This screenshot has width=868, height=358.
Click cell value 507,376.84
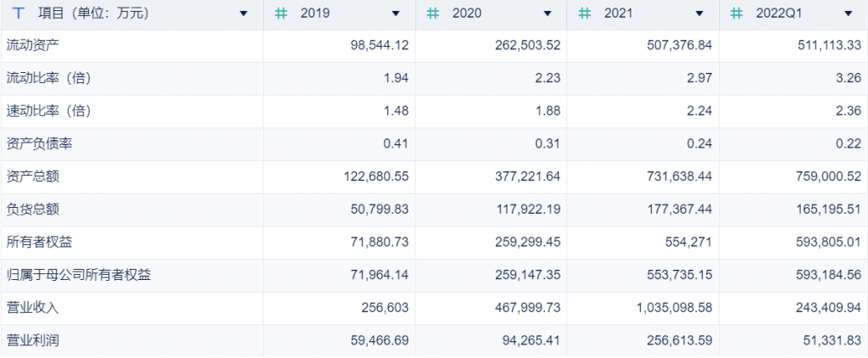pyautogui.click(x=680, y=46)
